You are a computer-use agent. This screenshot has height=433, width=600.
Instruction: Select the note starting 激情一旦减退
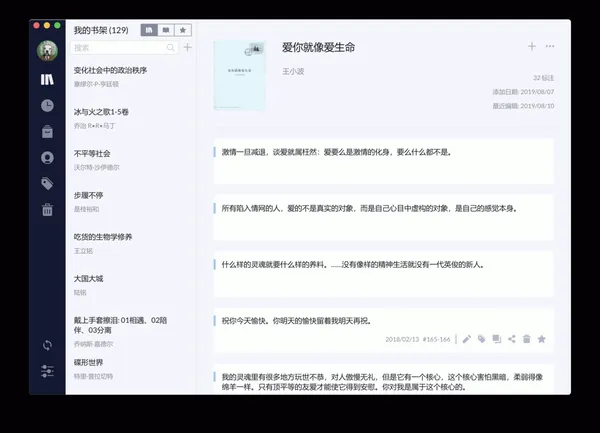(383, 161)
